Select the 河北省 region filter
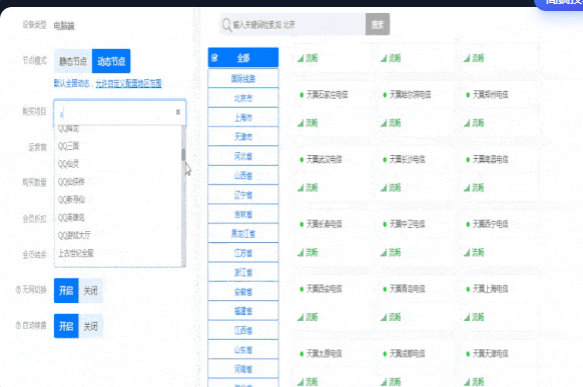583x387 pixels. coord(243,156)
